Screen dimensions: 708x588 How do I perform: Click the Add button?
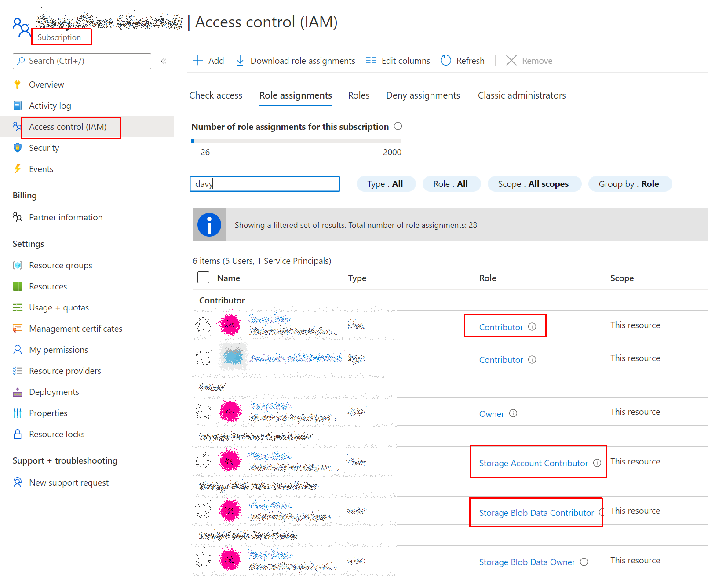(209, 61)
